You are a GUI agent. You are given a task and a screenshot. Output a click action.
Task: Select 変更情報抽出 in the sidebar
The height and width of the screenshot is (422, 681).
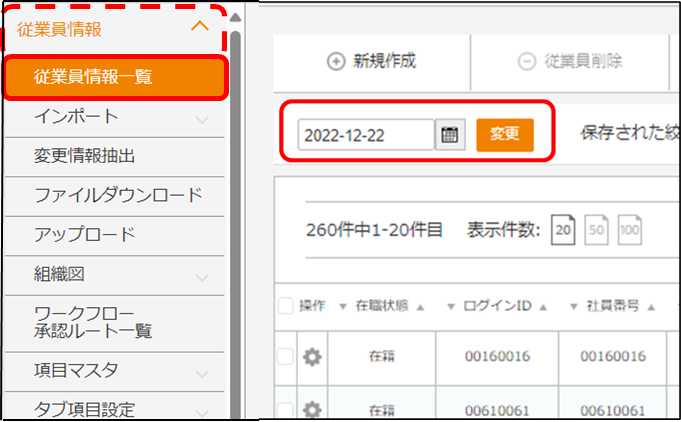[84, 156]
